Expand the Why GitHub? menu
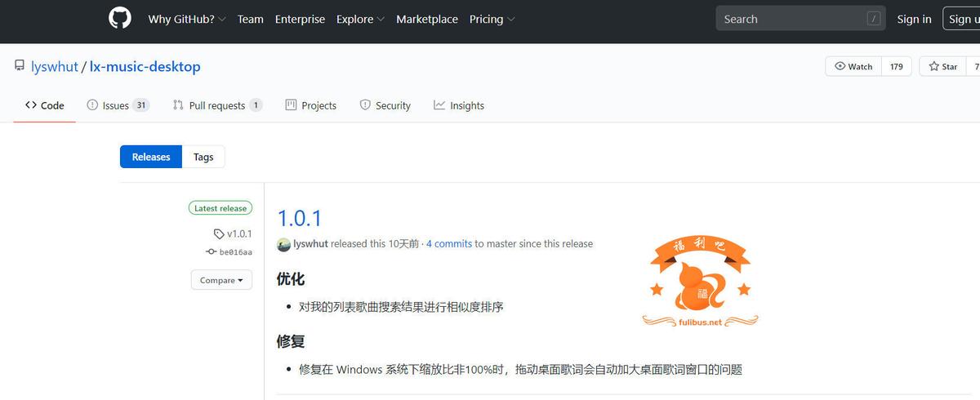The width and height of the screenshot is (980, 400). (x=187, y=19)
